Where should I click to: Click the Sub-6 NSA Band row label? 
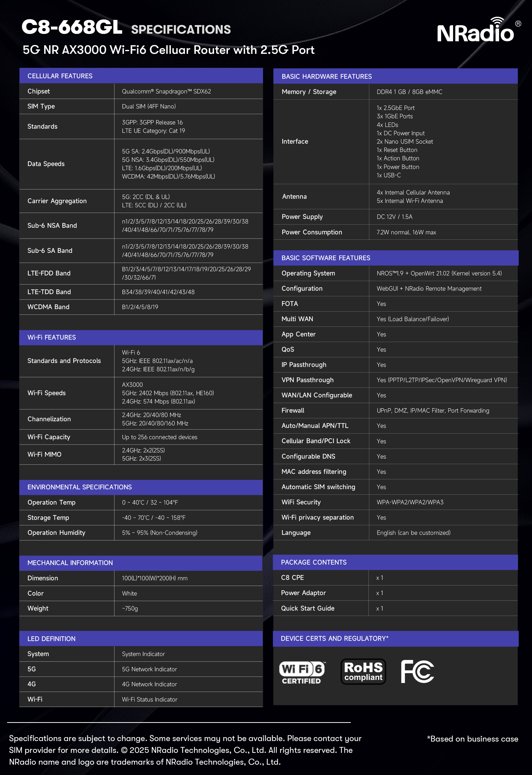click(52, 225)
